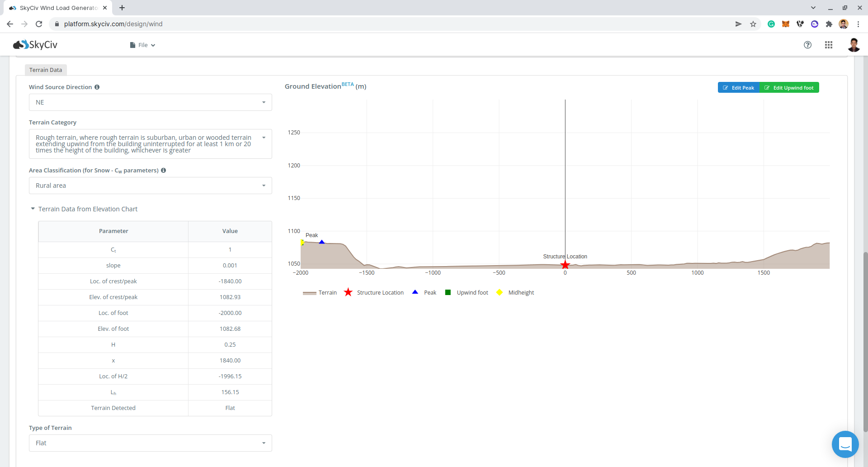Open the File menu
This screenshot has width=868, height=467.
142,45
